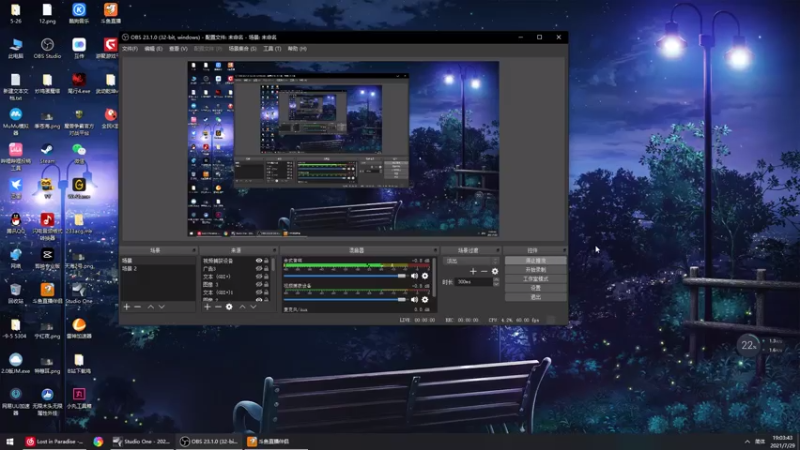The height and width of the screenshot is (450, 800).
Task: Open the Scene Collection (S) menu
Action: [242, 49]
